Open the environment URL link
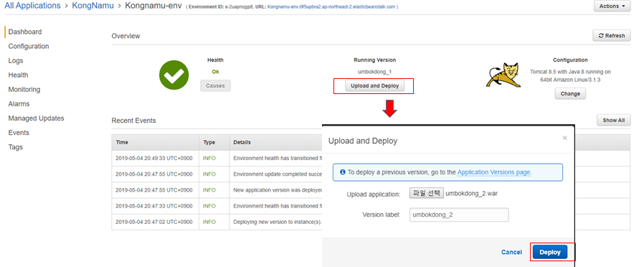 331,7
